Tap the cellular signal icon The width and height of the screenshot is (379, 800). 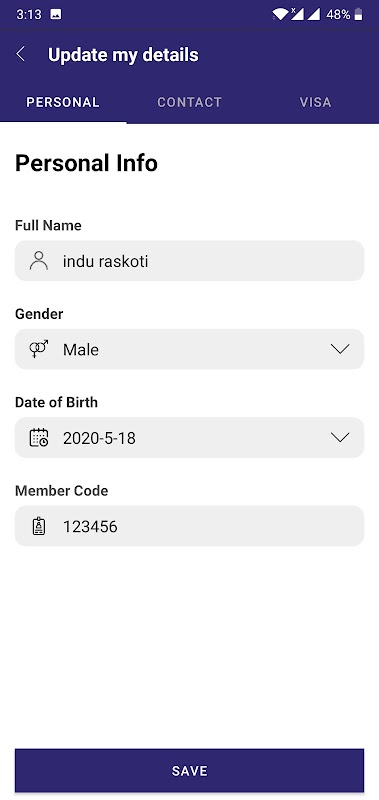pos(313,14)
